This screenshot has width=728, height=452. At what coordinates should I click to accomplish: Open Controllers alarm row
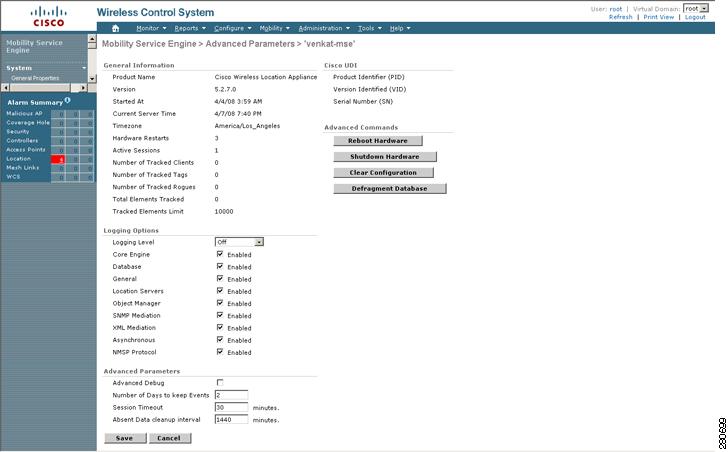tap(22, 141)
